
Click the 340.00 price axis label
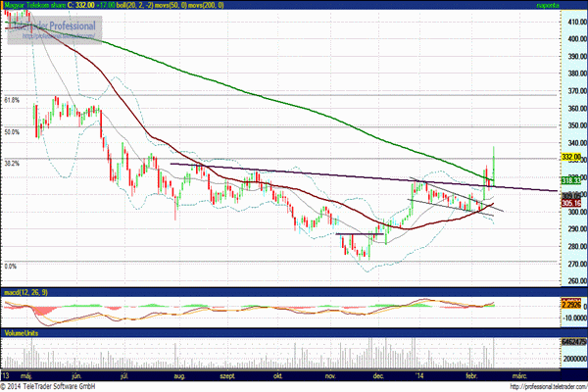(577, 143)
